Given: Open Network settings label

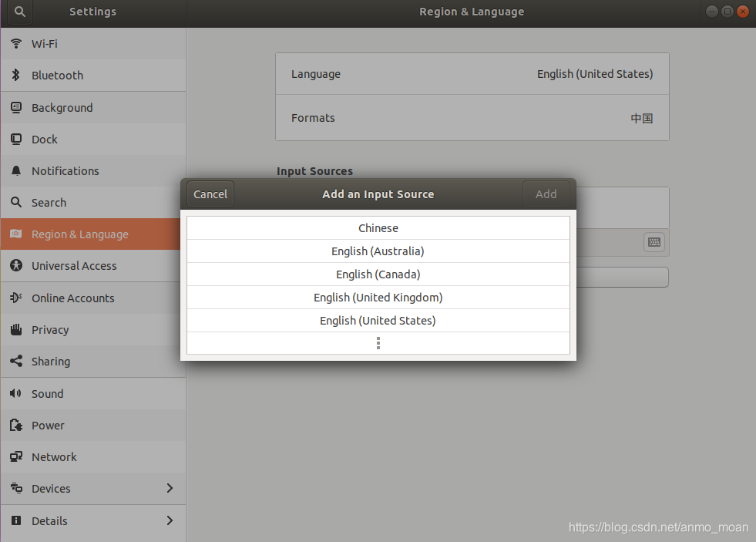Looking at the screenshot, I should pyautogui.click(x=54, y=457).
